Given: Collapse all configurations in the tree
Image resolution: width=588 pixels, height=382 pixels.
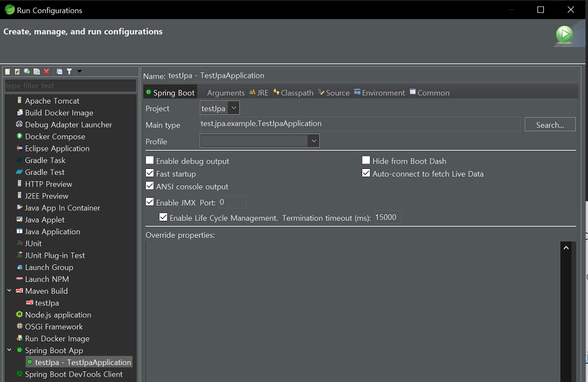Looking at the screenshot, I should click(59, 72).
